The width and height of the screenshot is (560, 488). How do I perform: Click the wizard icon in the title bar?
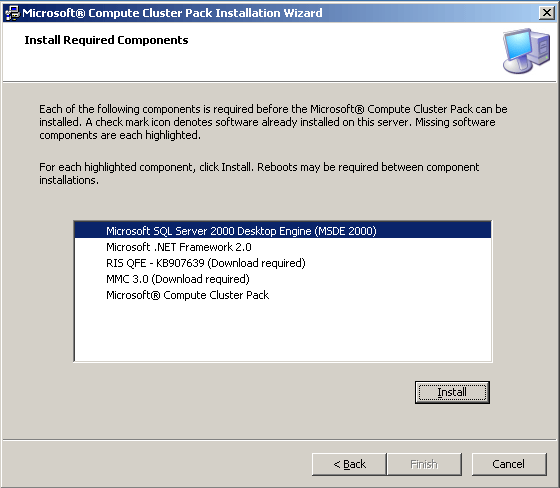tap(12, 13)
